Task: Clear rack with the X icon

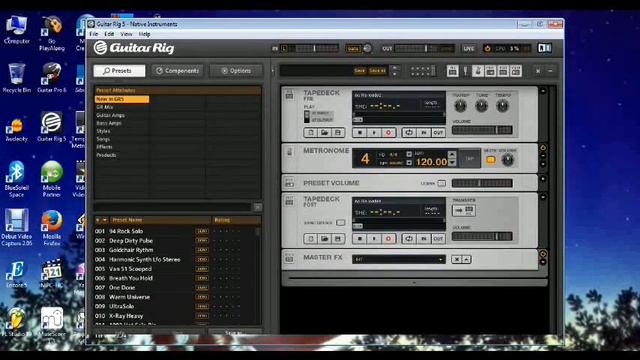Action: pyautogui.click(x=538, y=71)
